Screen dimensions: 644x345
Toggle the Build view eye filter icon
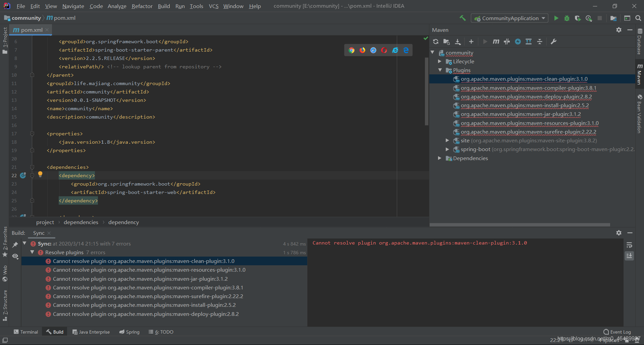15,256
